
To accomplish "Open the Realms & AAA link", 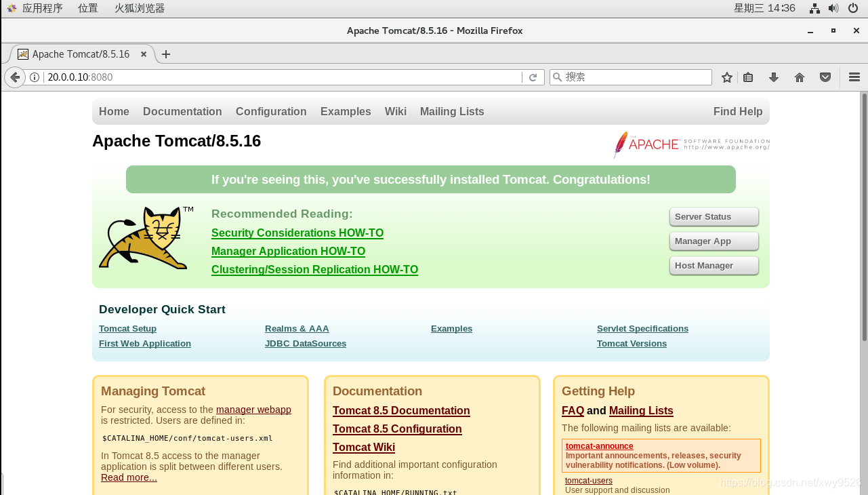I will point(297,329).
